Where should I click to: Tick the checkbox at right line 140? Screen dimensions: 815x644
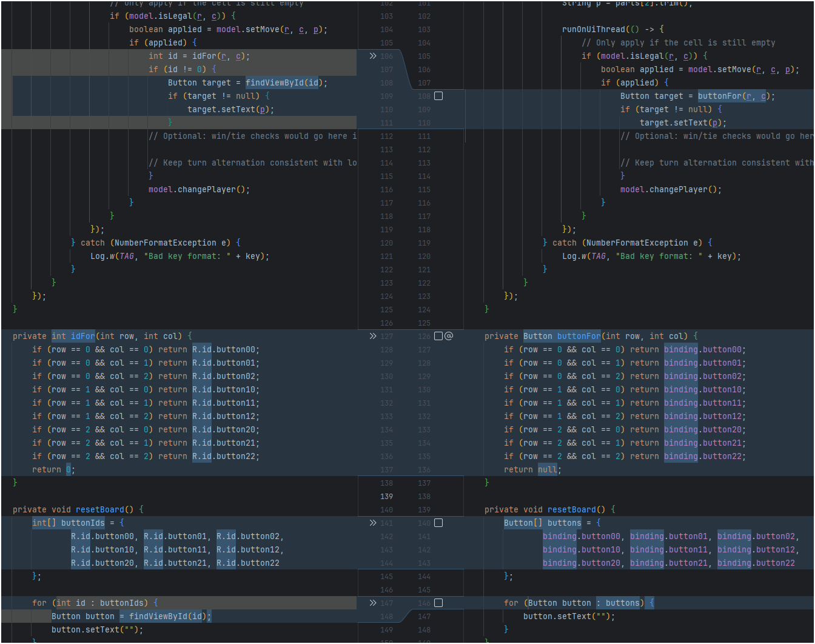438,523
